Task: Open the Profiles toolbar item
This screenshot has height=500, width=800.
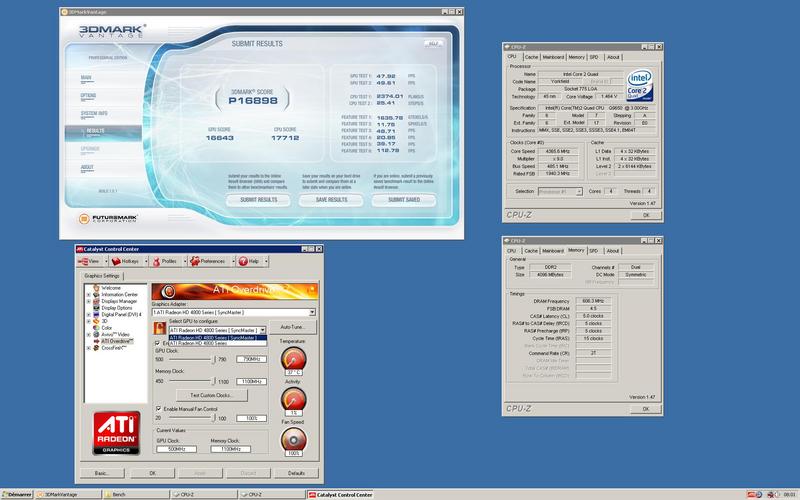Action: coord(164,261)
